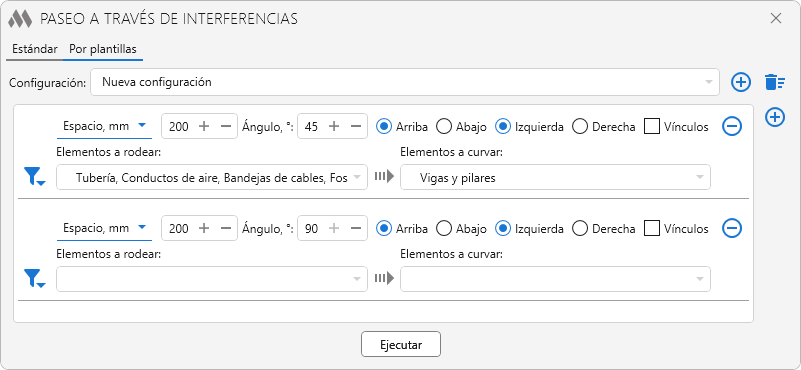The height and width of the screenshot is (370, 801).
Task: Open the Configuración dropdown
Action: point(405,82)
